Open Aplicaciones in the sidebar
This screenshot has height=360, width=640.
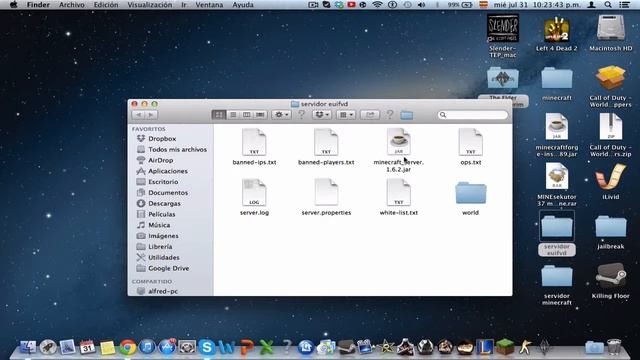tap(168, 171)
